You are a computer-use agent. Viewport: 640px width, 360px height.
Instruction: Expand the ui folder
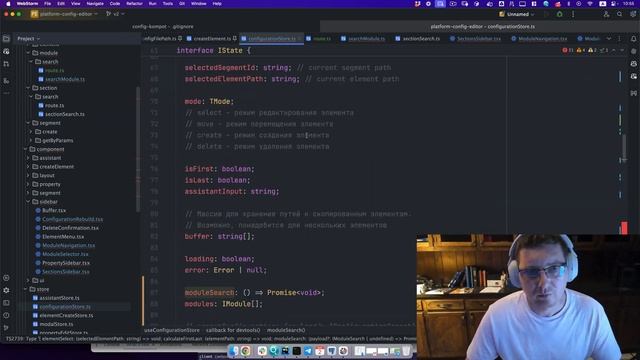28,280
